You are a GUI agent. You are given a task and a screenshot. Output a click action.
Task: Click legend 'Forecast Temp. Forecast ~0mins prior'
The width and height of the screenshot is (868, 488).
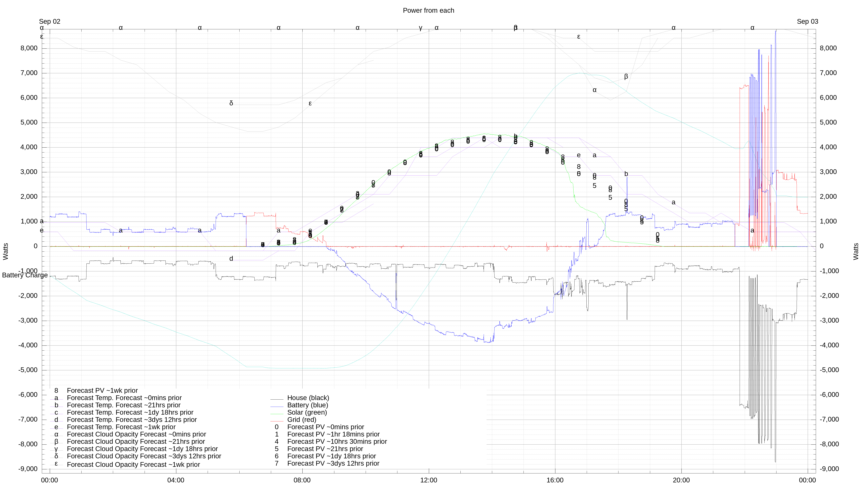tap(124, 398)
